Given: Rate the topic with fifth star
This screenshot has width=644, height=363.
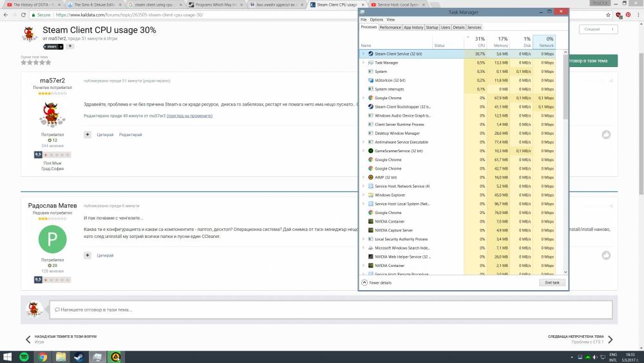Looking at the screenshot, I should (x=48, y=63).
